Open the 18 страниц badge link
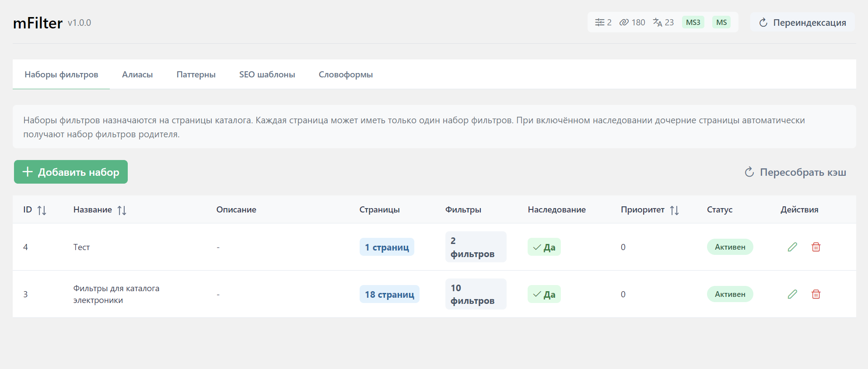The image size is (868, 369). (389, 294)
